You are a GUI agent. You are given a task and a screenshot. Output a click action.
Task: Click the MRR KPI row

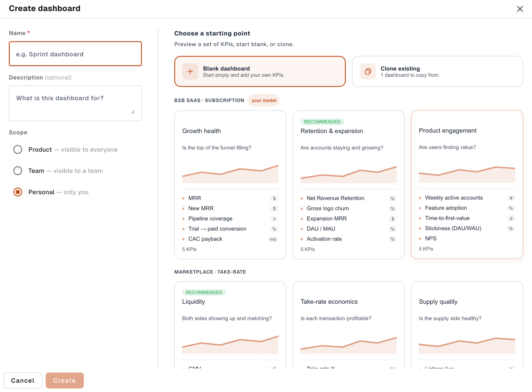(230, 198)
